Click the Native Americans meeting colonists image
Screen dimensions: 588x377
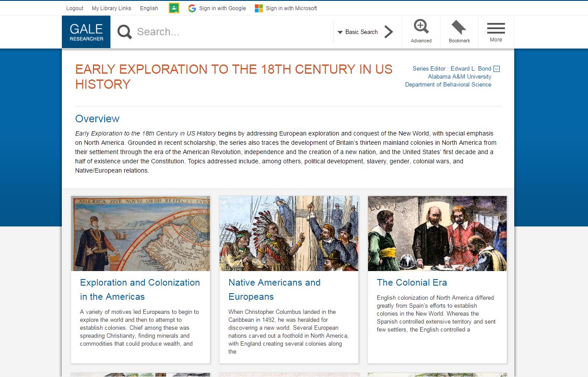click(289, 234)
